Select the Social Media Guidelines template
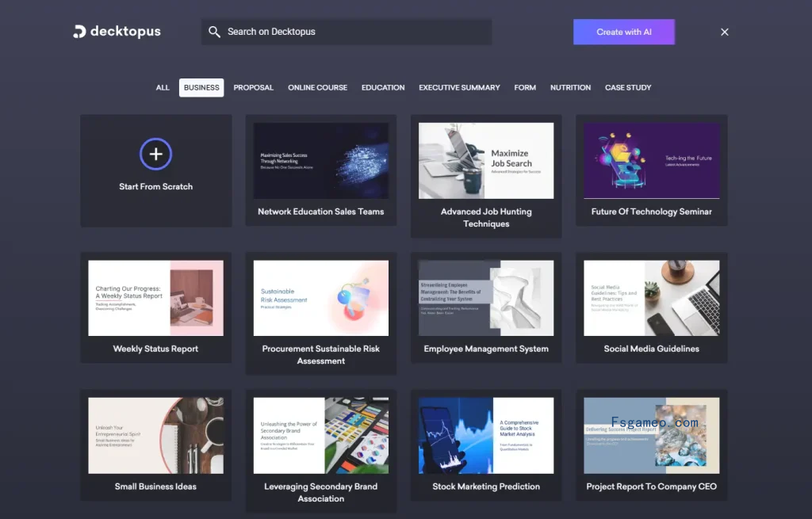 [x=652, y=307]
